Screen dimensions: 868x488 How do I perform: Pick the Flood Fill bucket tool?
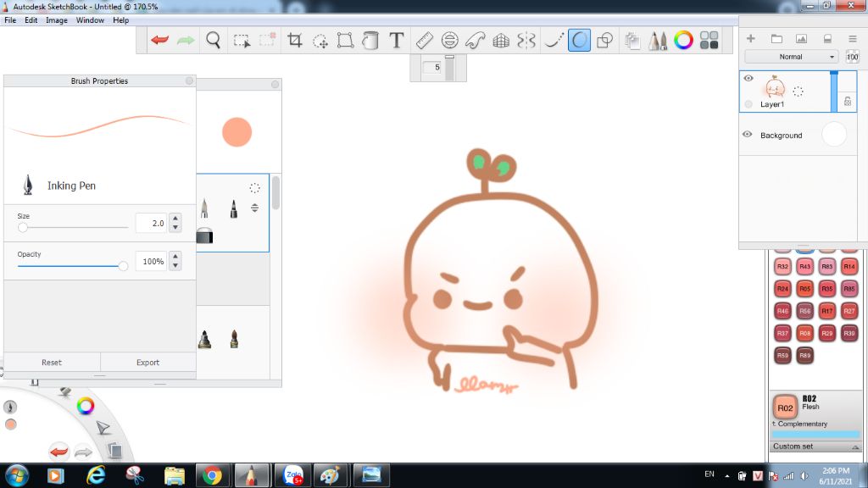[370, 40]
